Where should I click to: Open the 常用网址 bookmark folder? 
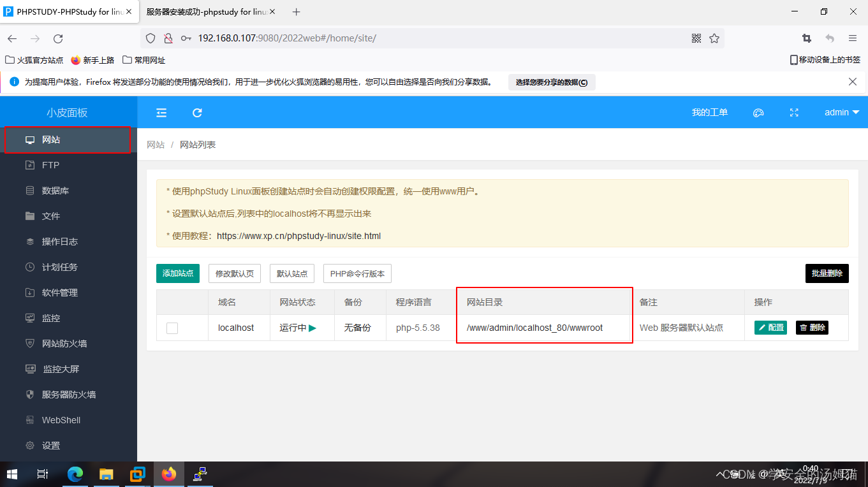coord(144,60)
